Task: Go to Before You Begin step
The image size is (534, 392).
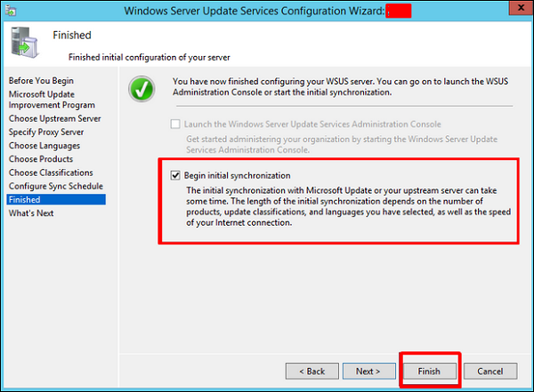Action: pyautogui.click(x=40, y=81)
